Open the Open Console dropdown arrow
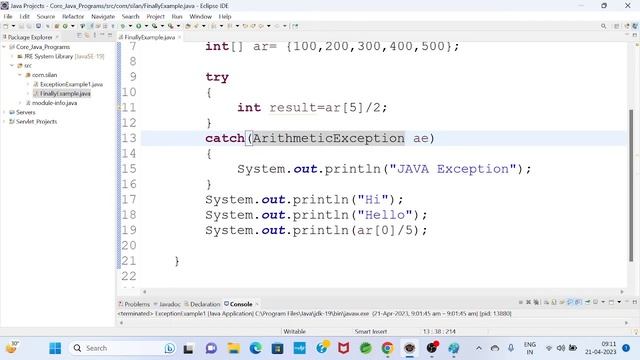640x360 pixels. tap(619, 302)
